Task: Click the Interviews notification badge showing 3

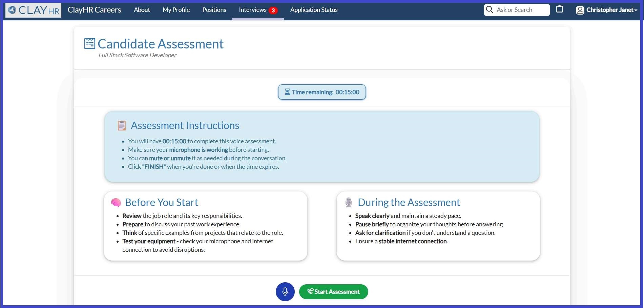Action: (x=273, y=11)
